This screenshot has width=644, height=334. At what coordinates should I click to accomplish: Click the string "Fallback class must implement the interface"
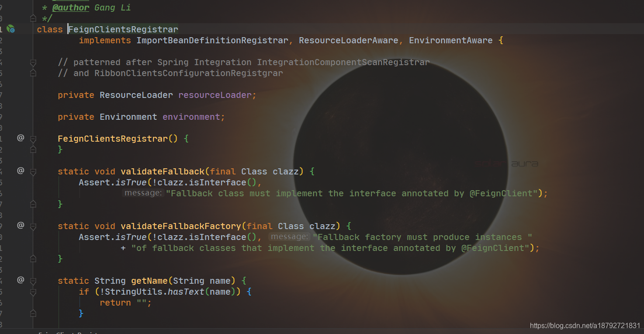coord(352,193)
